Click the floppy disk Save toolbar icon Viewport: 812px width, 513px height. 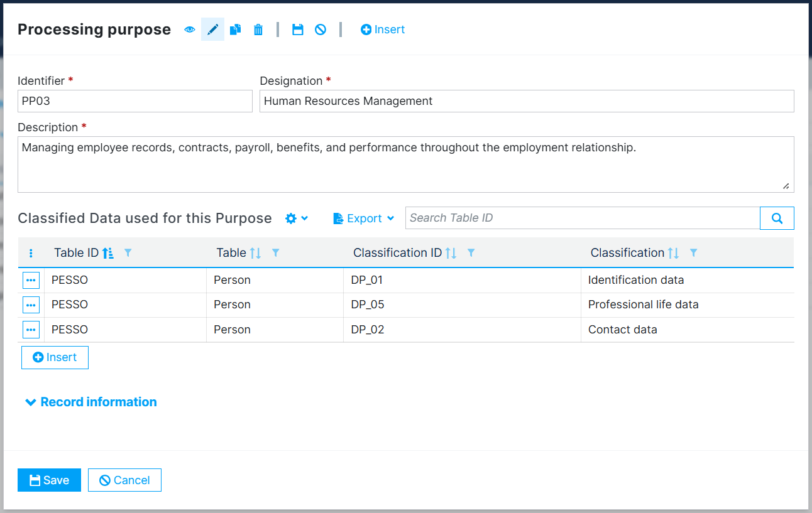pos(298,30)
